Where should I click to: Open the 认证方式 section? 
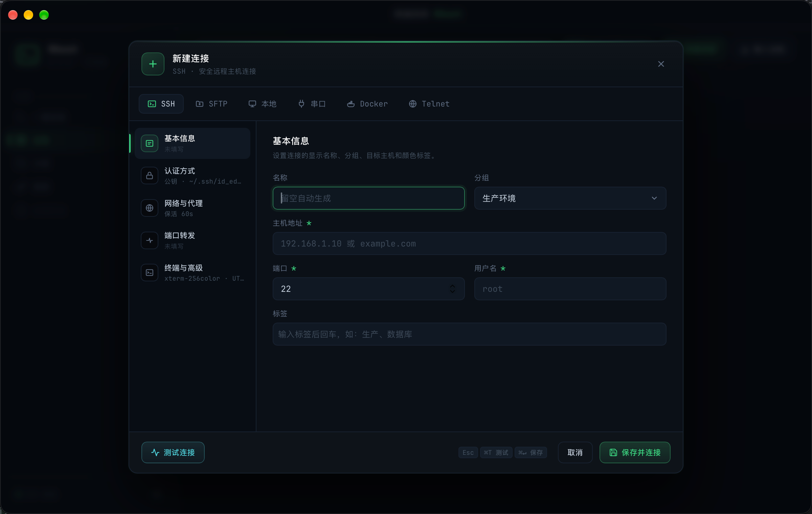click(193, 176)
